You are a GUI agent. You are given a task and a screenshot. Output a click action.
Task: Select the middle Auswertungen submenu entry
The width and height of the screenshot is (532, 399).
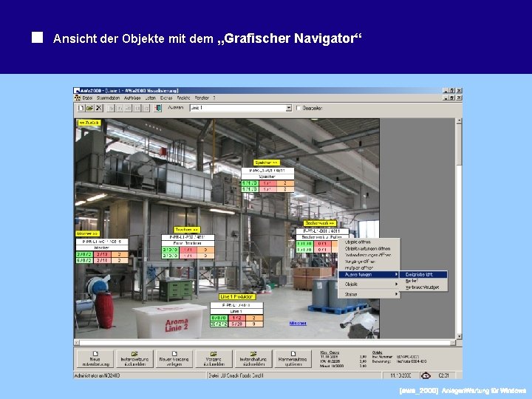(x=423, y=281)
